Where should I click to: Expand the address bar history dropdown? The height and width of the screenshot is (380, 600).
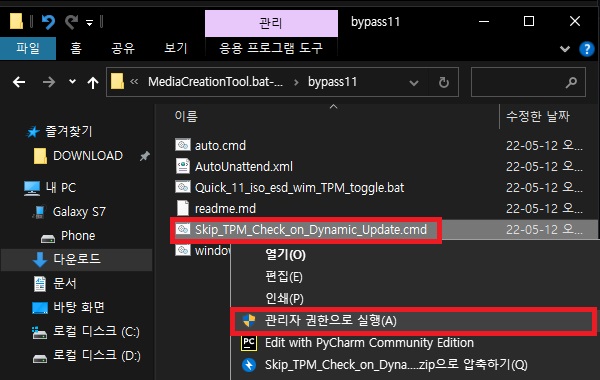414,82
